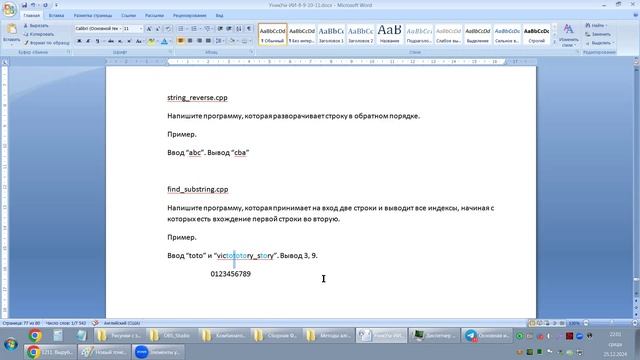This screenshot has height=360, width=640.
Task: Apply the Заголовок 1 style
Action: point(331,34)
